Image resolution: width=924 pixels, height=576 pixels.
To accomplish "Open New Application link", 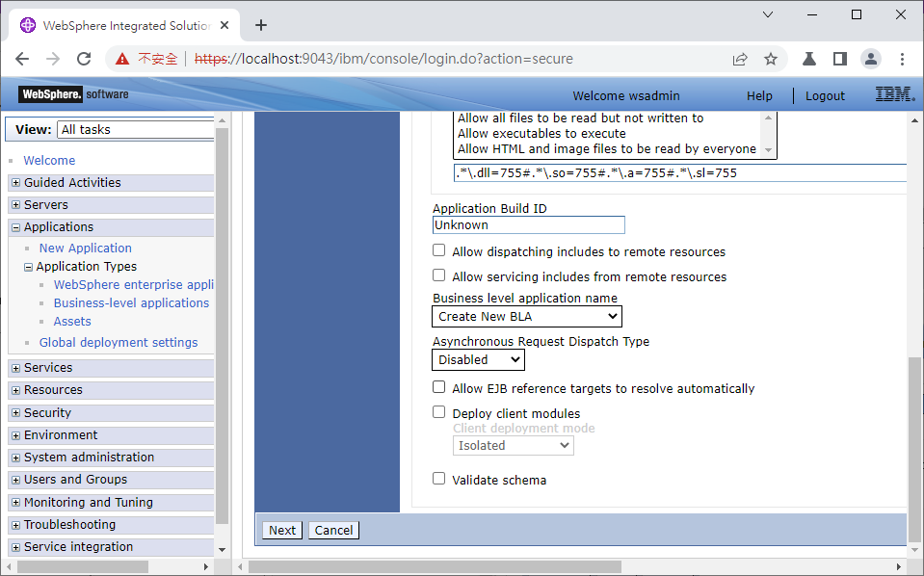I will coord(86,248).
